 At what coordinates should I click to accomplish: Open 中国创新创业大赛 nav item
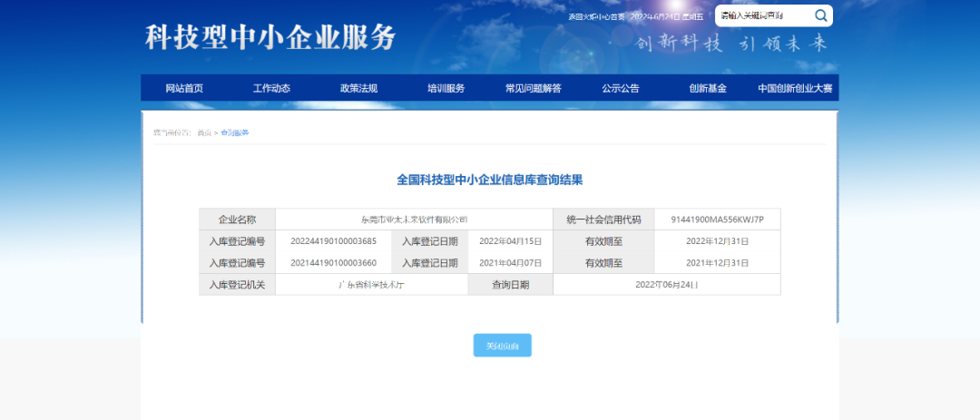795,88
